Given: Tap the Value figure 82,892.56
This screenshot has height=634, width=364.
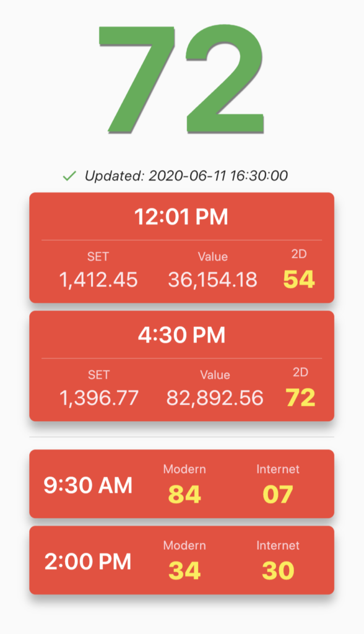Looking at the screenshot, I should [215, 398].
